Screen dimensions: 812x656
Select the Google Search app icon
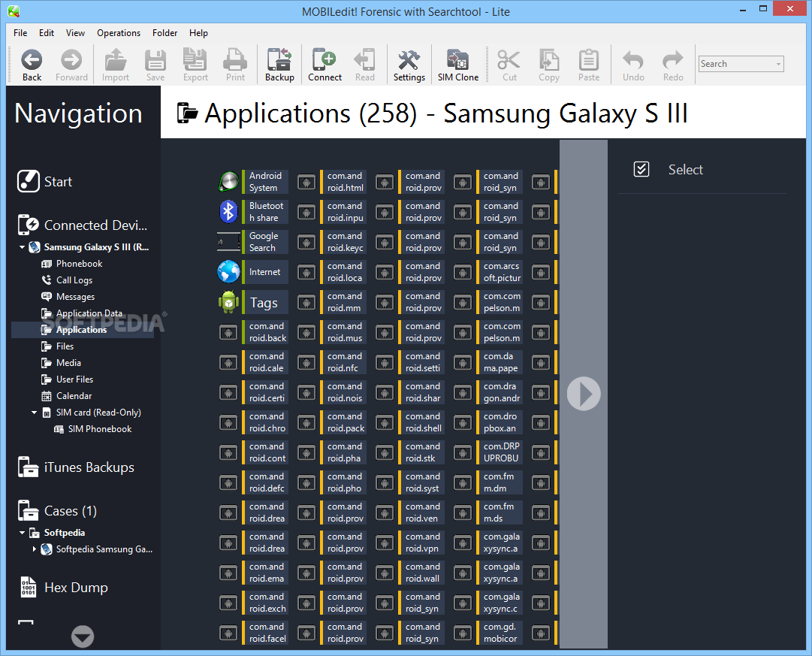coord(228,241)
